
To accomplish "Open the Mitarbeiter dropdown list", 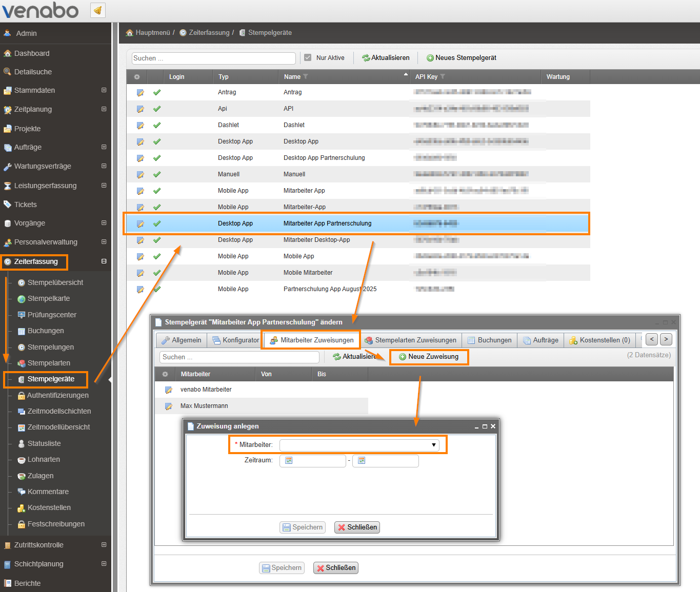I will tap(433, 445).
